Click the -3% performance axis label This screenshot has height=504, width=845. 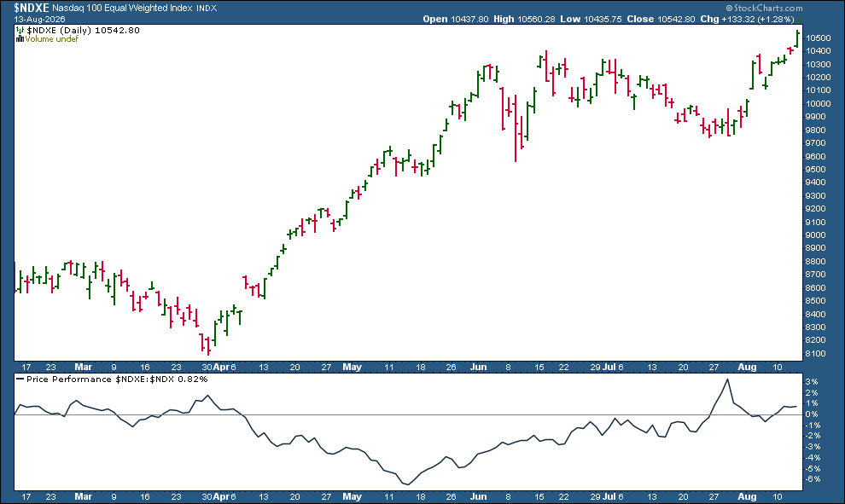tap(813, 446)
